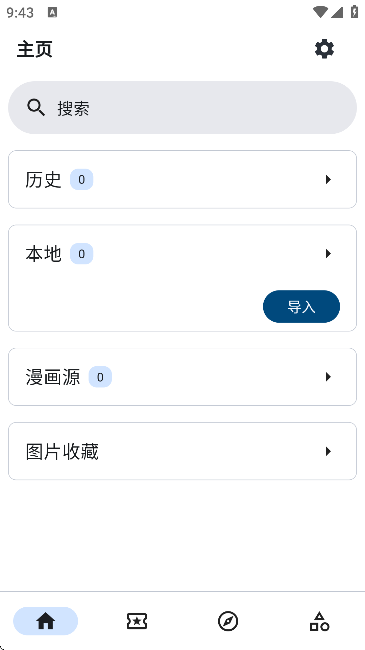Open the categories shapes tab
Screen dimensions: 365x650
tap(319, 621)
